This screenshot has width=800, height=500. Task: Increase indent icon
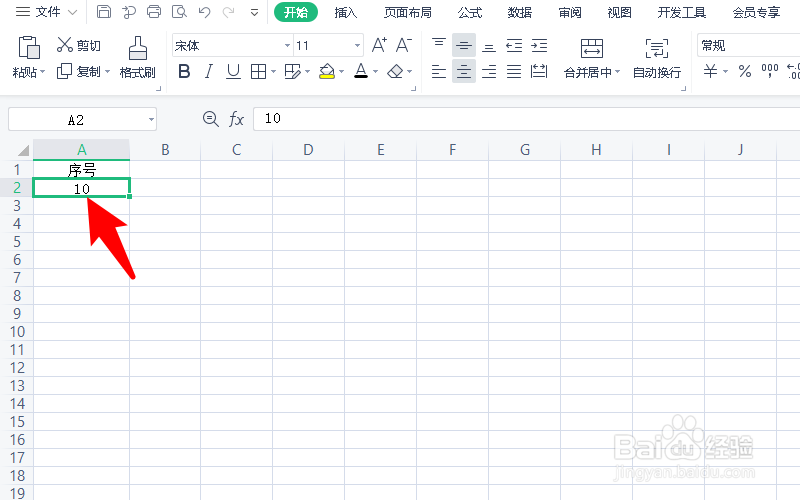(539, 45)
